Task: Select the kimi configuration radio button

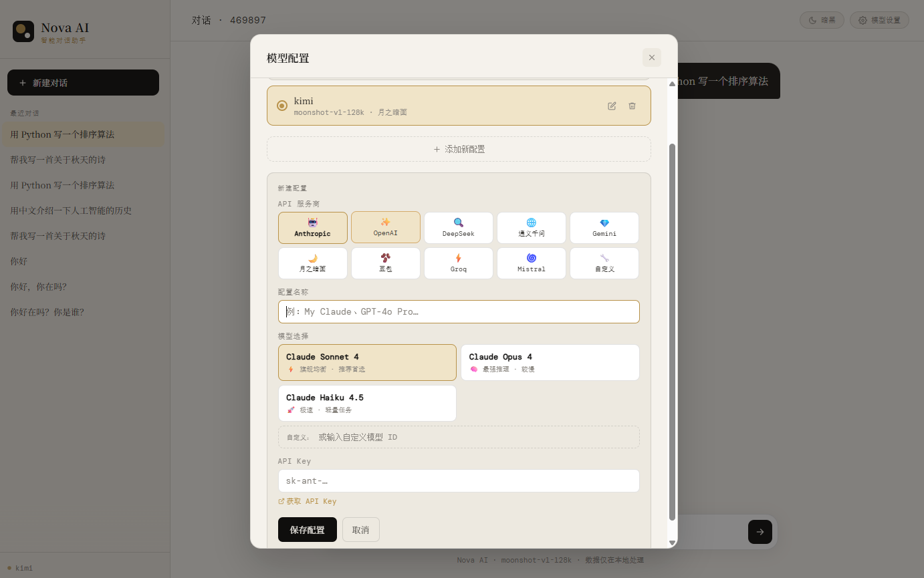Action: coord(281,105)
